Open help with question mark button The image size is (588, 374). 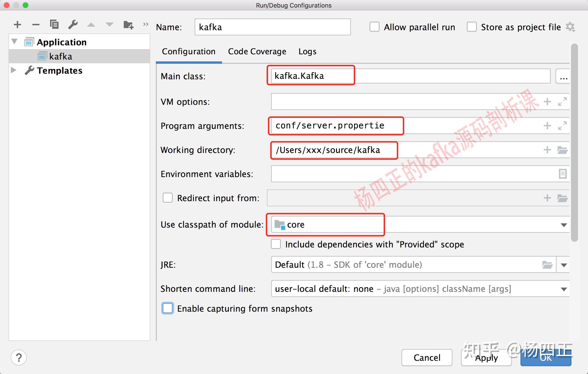[x=19, y=358]
